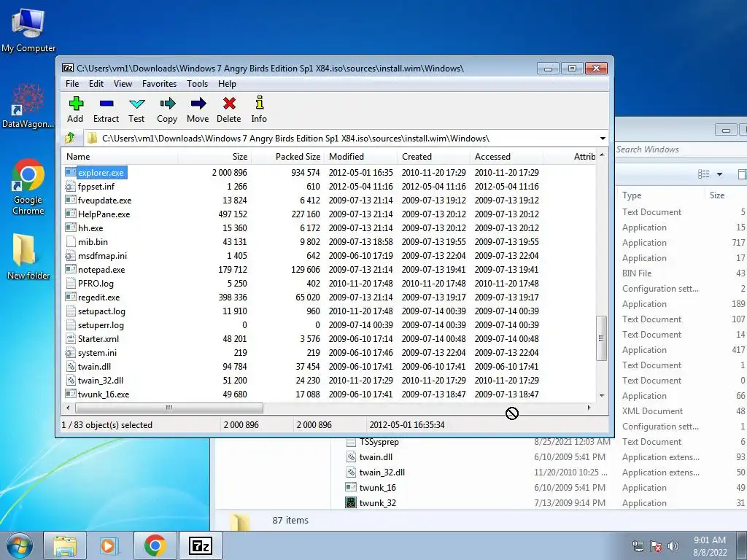Click the notepad.exe file icon

pyautogui.click(x=71, y=270)
